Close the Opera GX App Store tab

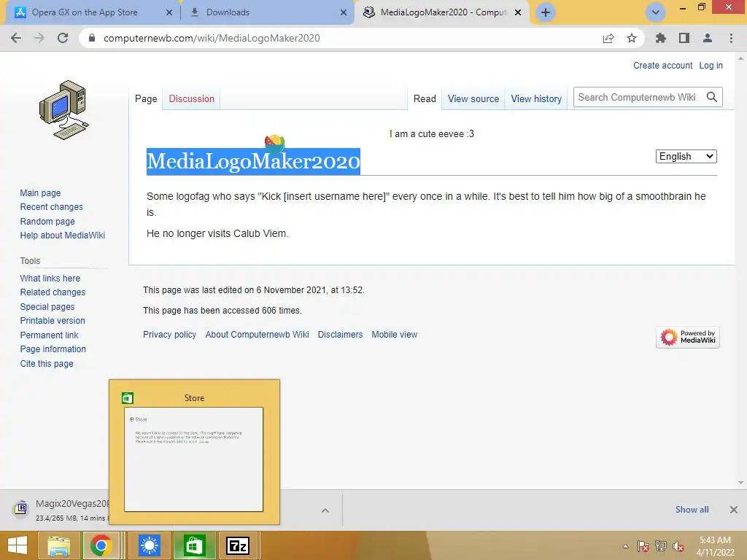169,12
